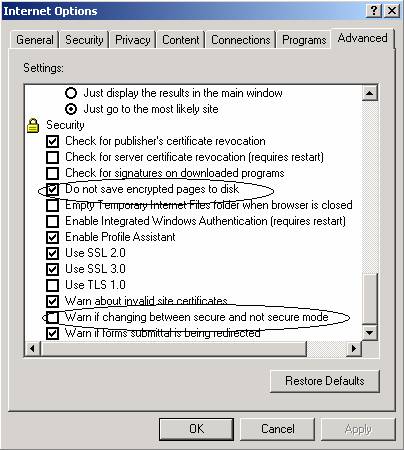Open the Privacy tab
Screen dimensions: 404x450
(132, 40)
